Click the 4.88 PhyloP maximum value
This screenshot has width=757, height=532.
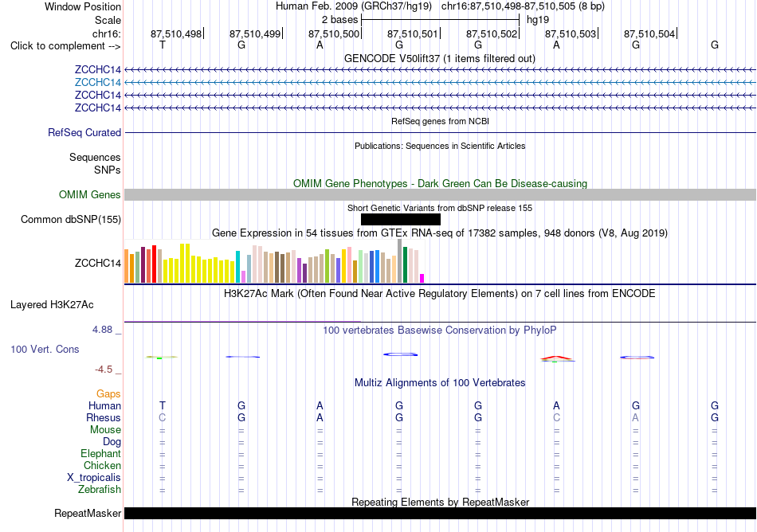(x=102, y=330)
